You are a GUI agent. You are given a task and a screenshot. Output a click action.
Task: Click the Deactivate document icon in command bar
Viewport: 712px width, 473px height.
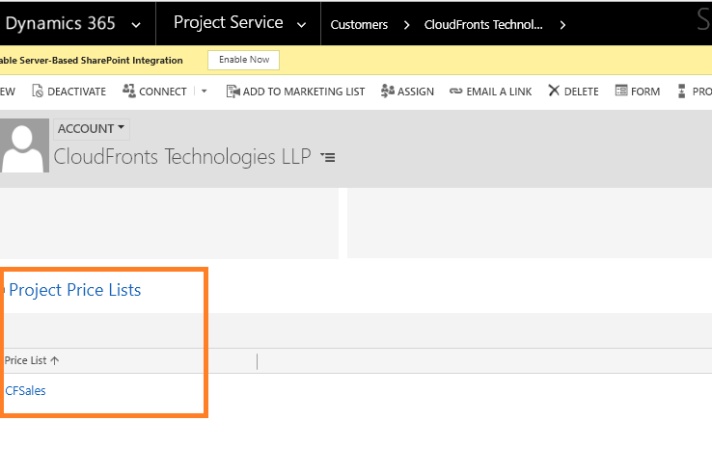coord(38,91)
